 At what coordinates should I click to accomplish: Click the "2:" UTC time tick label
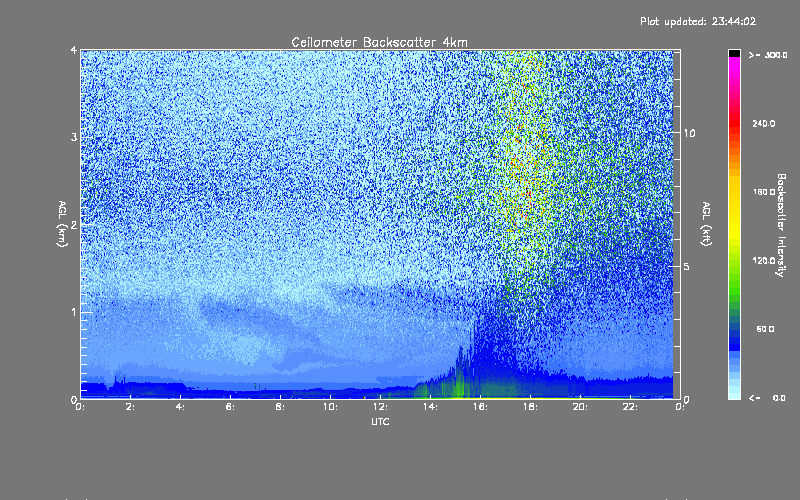tap(130, 407)
